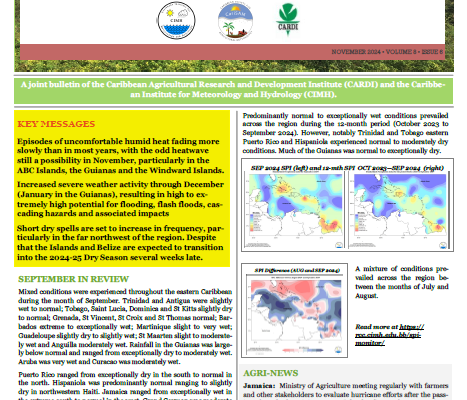Click 'Predominantly normal to exceptionally wet' paragraph
Screen dimensions: 467x400
pos(345,133)
